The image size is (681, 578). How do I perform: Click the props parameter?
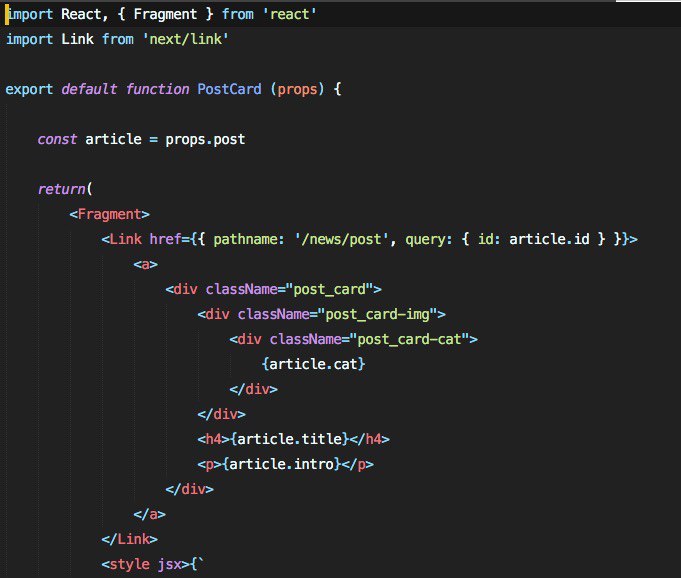click(298, 89)
